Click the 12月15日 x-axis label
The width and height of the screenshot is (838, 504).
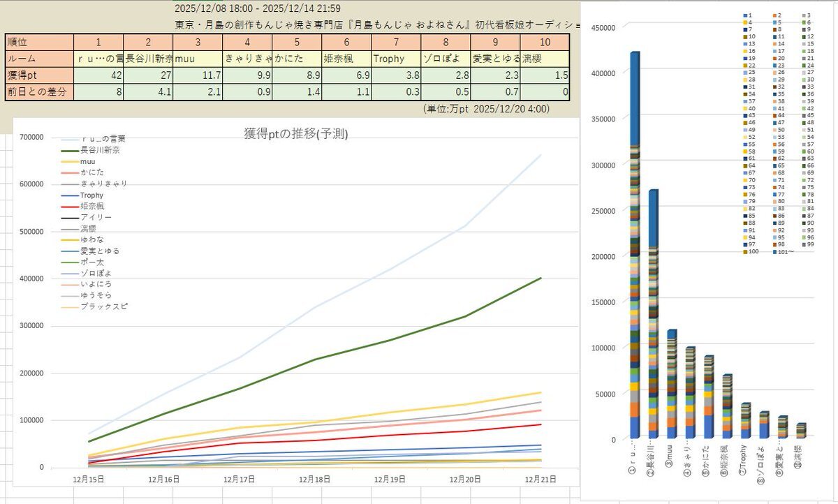[x=88, y=479]
